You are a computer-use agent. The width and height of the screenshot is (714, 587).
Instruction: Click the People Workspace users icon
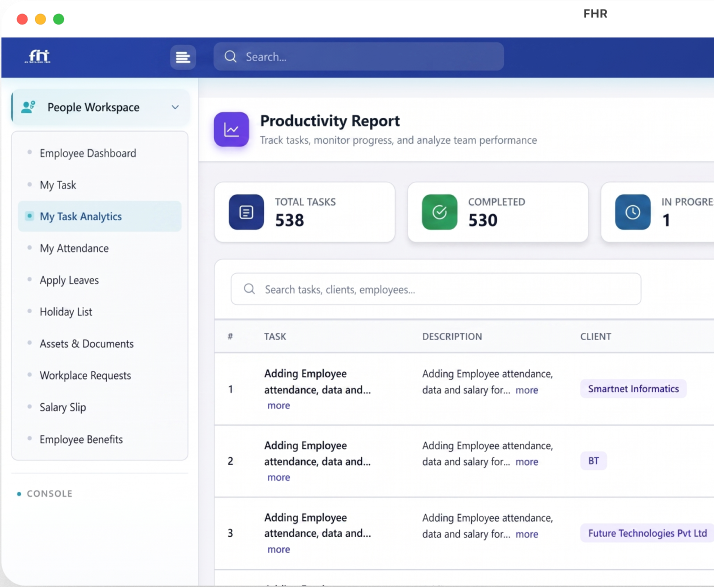[x=28, y=107]
